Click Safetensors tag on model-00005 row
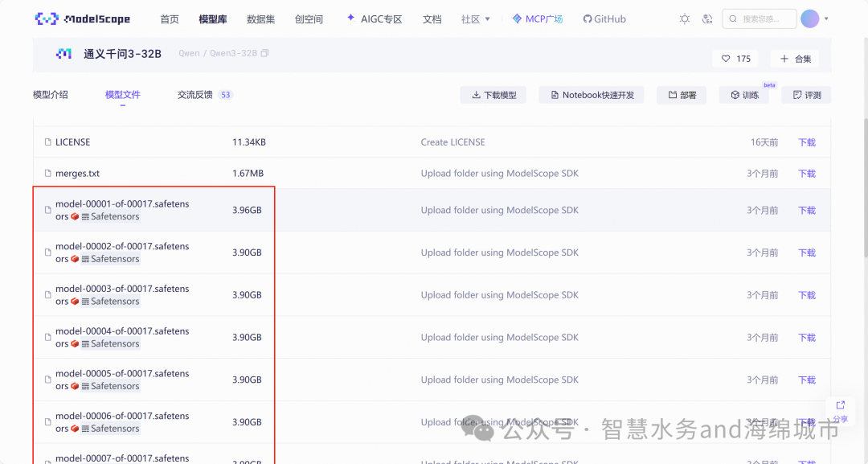The width and height of the screenshot is (868, 464). pyautogui.click(x=110, y=386)
